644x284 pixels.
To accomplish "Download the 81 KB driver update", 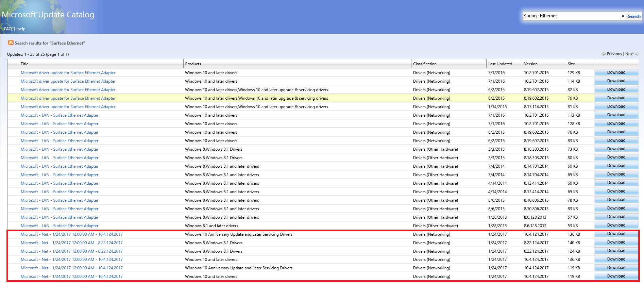I will 616,106.
